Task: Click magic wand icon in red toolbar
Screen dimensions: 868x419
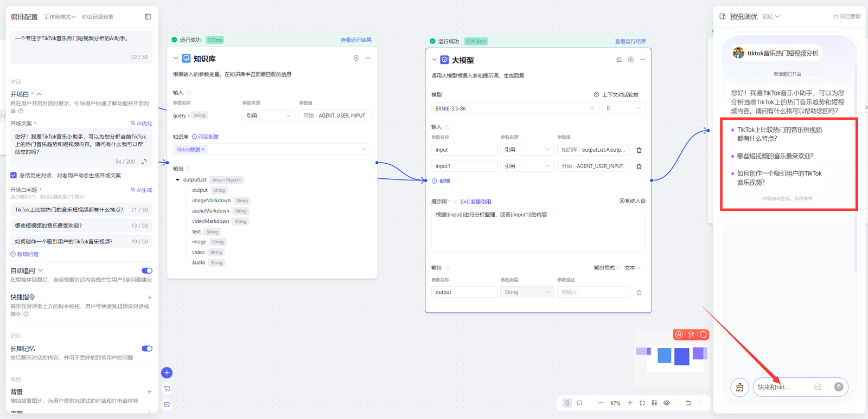Action: (691, 335)
